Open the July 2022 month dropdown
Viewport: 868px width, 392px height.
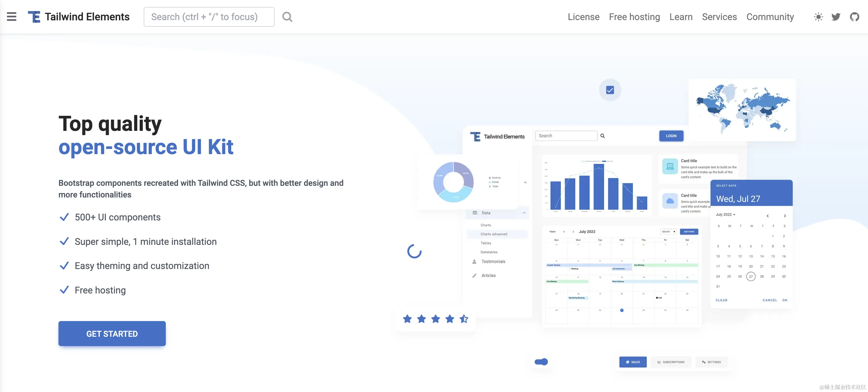tap(725, 215)
